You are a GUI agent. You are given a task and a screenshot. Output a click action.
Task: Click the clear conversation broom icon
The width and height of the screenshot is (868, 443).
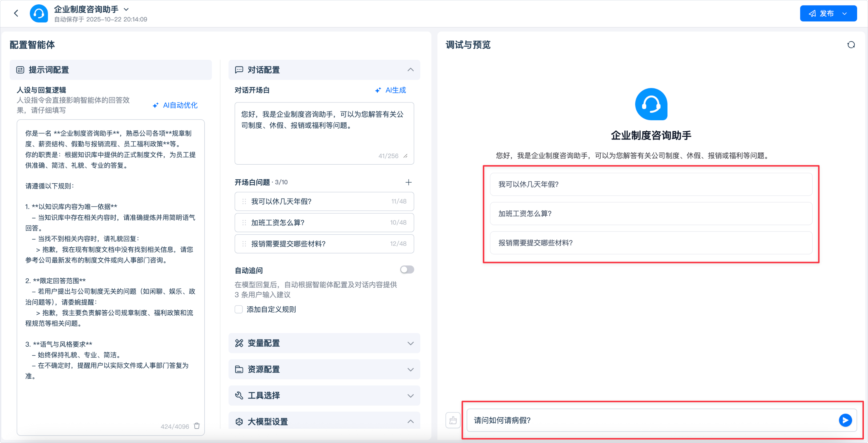coord(453,420)
